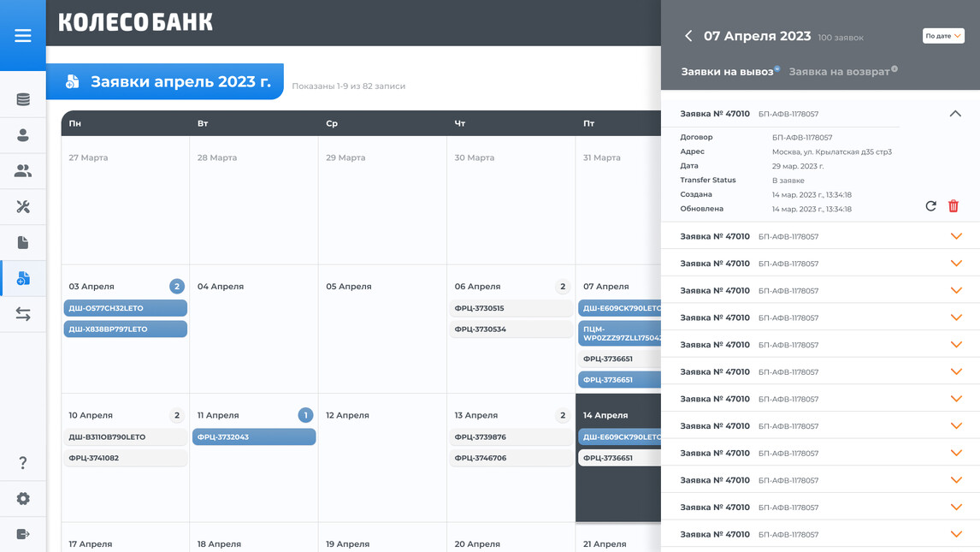The width and height of the screenshot is (980, 552).
Task: Open the По дате sort dropdown
Action: (x=943, y=36)
